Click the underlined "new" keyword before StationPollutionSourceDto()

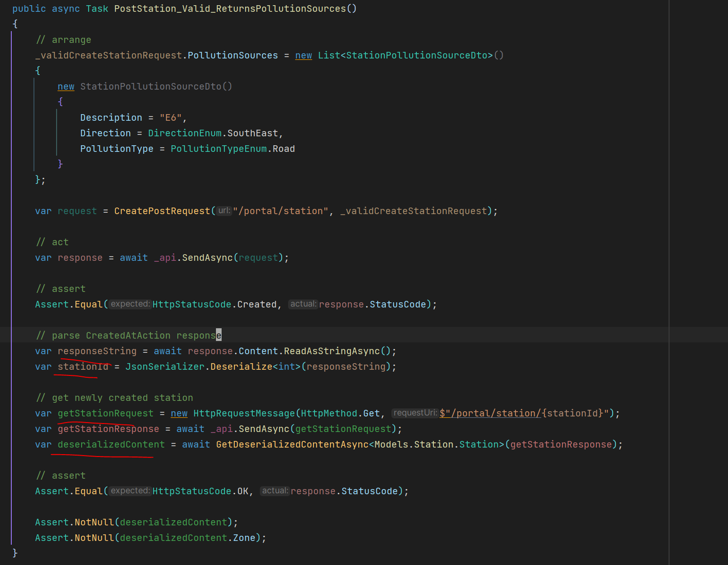(x=66, y=86)
